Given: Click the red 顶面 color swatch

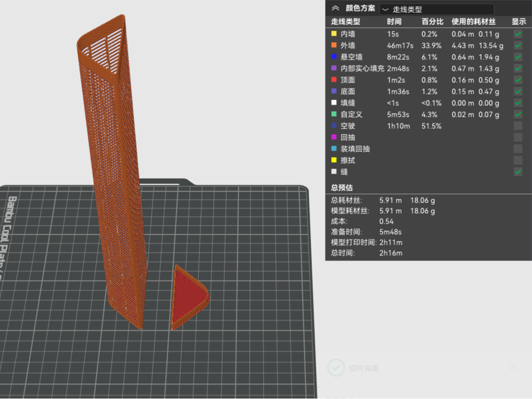Looking at the screenshot, I should 334,80.
